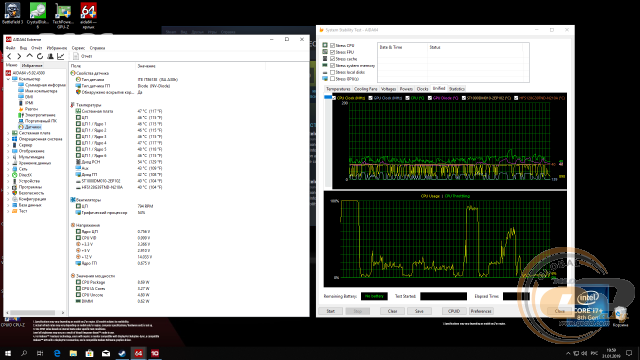Open the Избранное menu

tap(57, 48)
